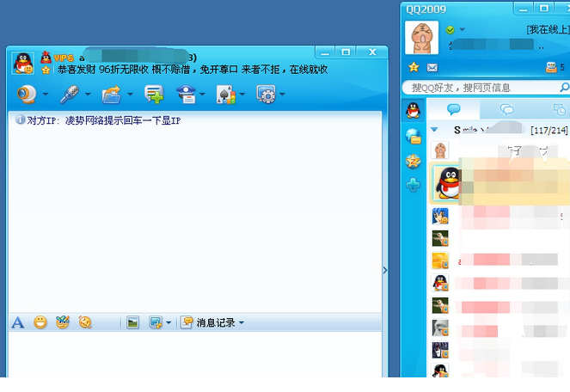Open screen capture options dropdown
The height and width of the screenshot is (392, 570).
click(x=169, y=322)
